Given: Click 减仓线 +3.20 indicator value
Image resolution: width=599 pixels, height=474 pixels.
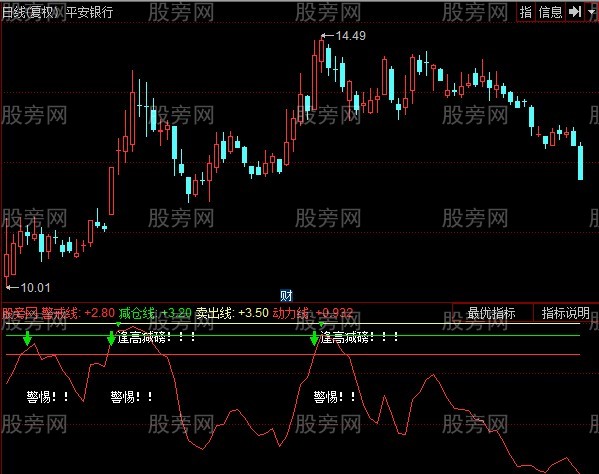Looking at the screenshot, I should tap(155, 313).
